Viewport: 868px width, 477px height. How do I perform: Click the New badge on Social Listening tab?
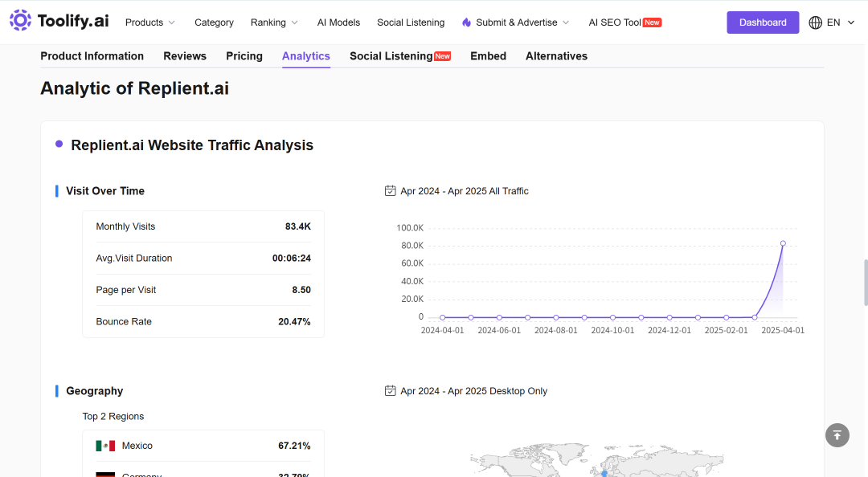click(442, 56)
